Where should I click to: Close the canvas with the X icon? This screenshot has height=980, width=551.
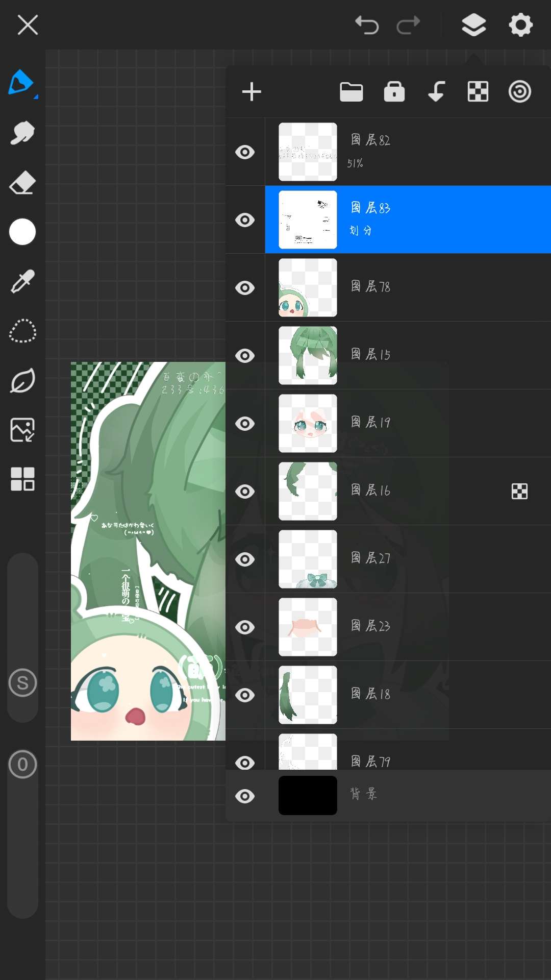click(x=28, y=24)
